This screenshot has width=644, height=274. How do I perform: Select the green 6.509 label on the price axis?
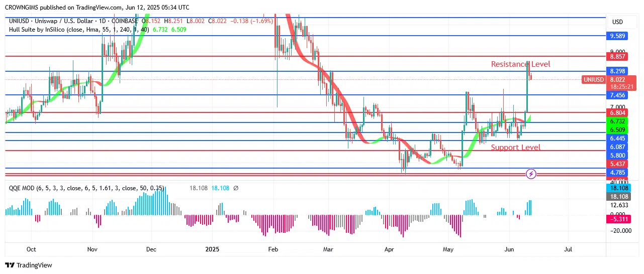[617, 129]
